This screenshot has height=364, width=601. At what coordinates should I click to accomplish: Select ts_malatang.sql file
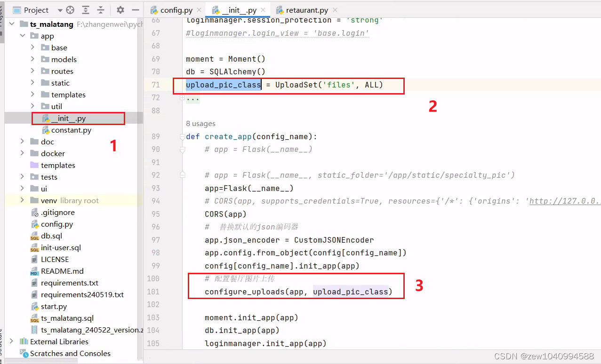point(67,318)
